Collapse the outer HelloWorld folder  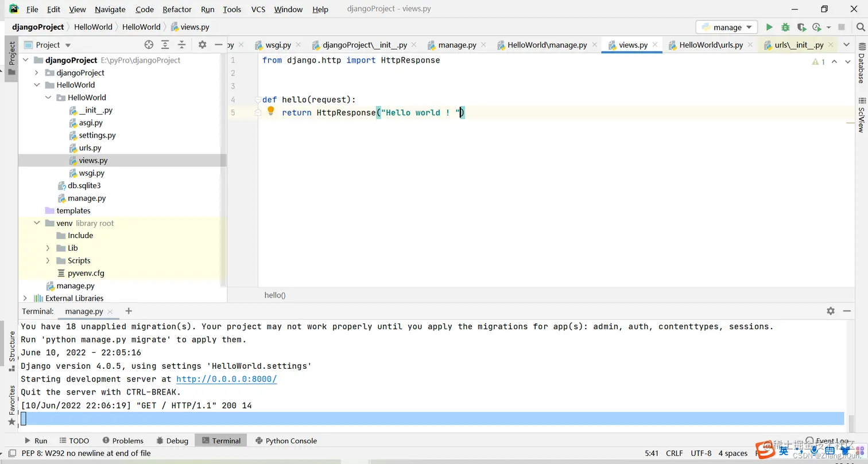point(37,85)
